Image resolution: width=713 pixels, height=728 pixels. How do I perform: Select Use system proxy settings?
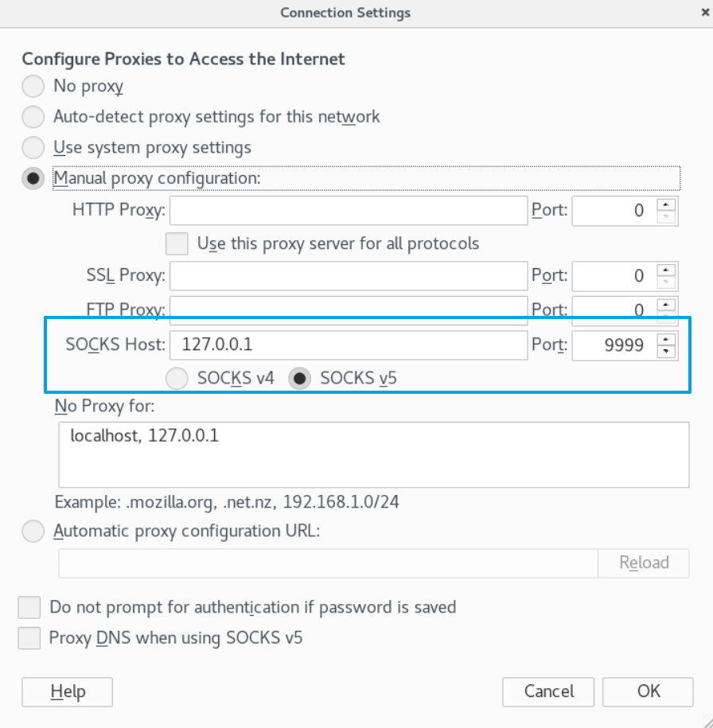[x=33, y=148]
